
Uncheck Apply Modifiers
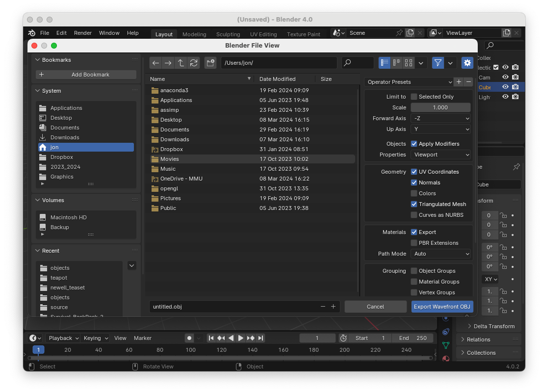click(x=414, y=144)
